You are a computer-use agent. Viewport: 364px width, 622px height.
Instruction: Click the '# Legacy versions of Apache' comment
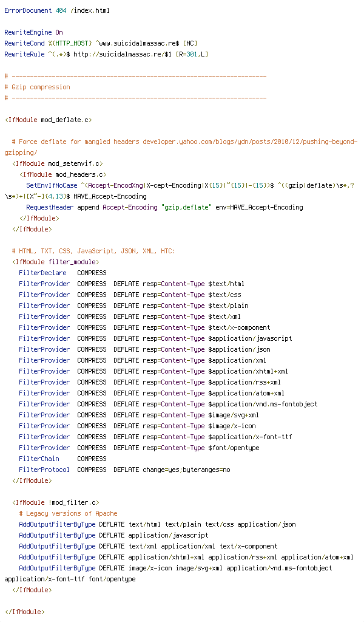(x=68, y=513)
